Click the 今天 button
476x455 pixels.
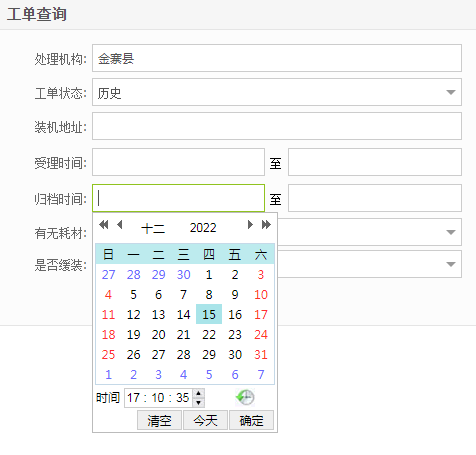[205, 420]
